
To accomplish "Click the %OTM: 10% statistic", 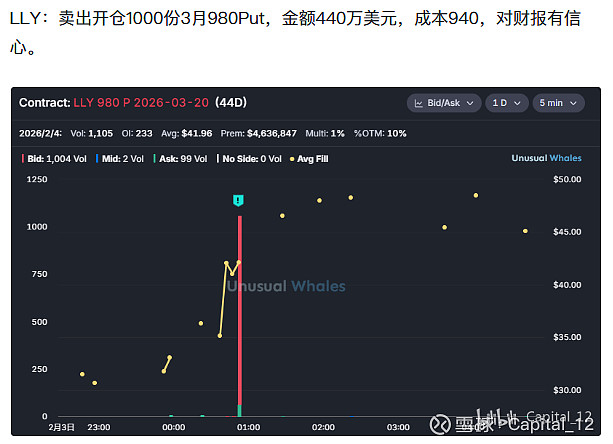I will click(x=380, y=134).
